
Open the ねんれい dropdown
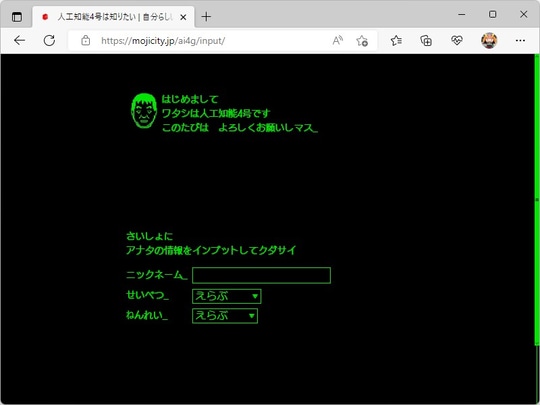pos(225,316)
